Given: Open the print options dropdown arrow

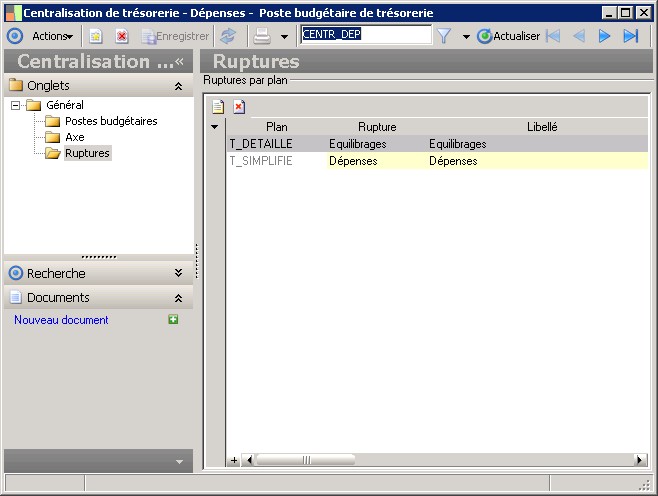Looking at the screenshot, I should [x=284, y=36].
